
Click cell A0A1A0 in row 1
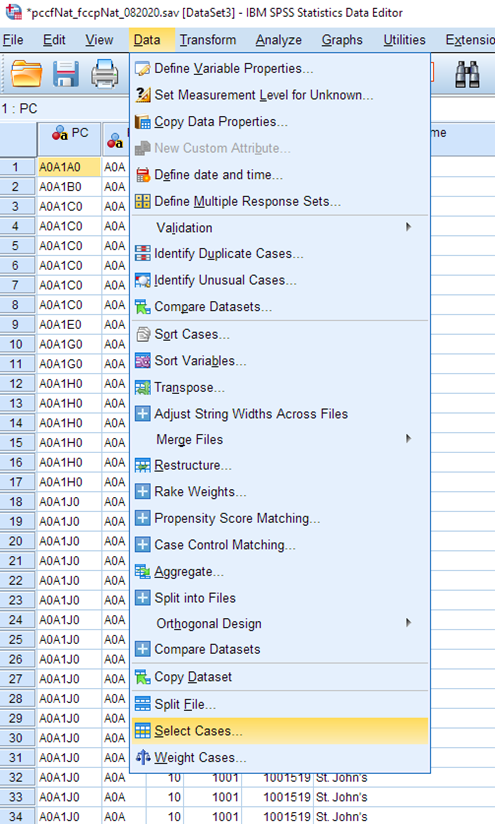pos(69,167)
